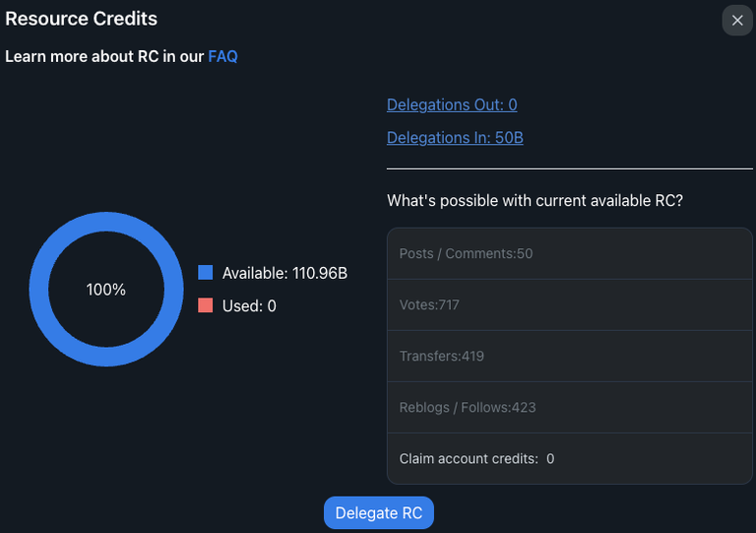Click the 100% label in chart center
The height and width of the screenshot is (533, 756).
pos(106,290)
